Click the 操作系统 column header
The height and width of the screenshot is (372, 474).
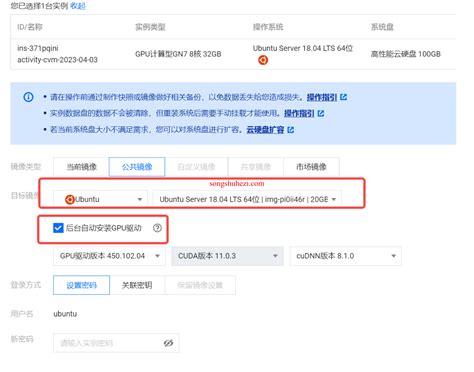tap(268, 27)
